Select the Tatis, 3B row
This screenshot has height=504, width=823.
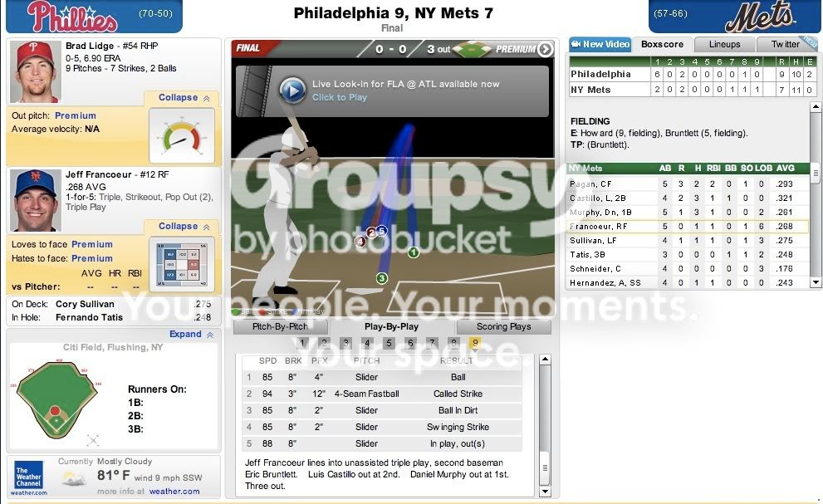[x=688, y=255]
